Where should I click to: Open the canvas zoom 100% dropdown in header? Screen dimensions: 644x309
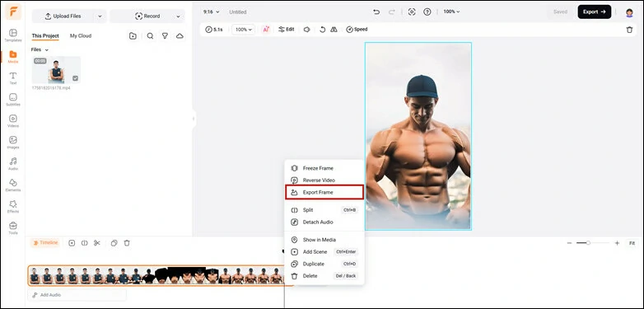451,12
